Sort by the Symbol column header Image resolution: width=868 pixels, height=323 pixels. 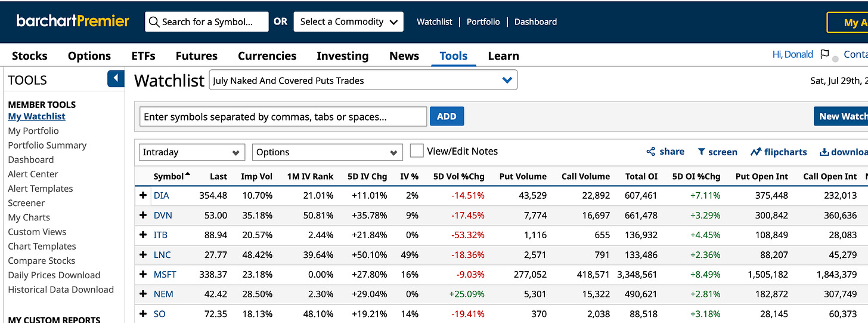click(x=172, y=176)
